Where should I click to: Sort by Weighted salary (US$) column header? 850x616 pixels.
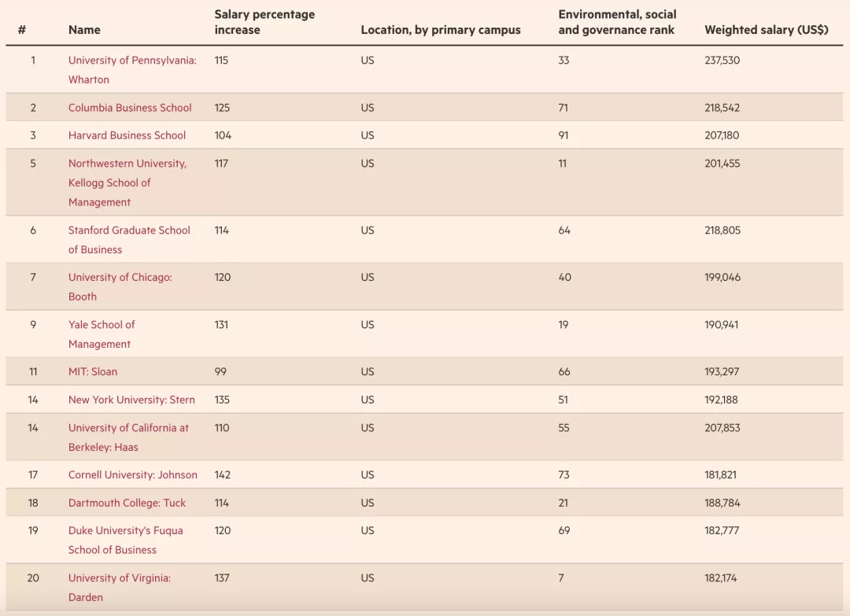[766, 30]
